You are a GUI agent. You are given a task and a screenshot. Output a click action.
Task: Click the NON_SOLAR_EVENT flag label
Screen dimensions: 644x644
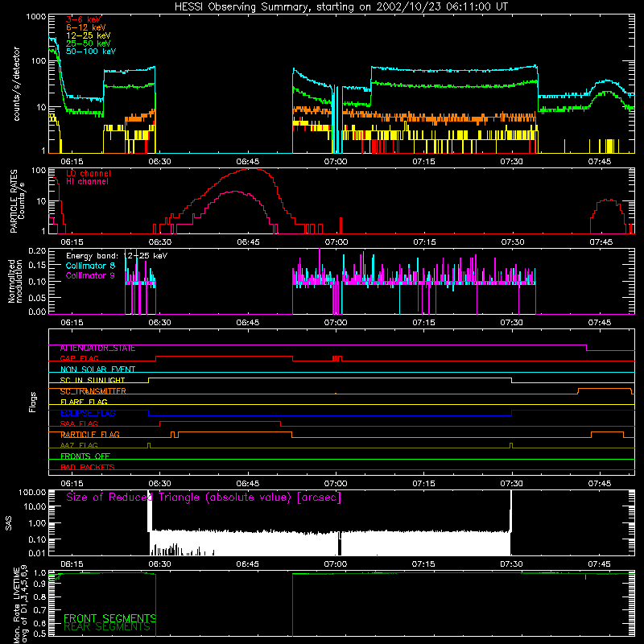tap(97, 369)
